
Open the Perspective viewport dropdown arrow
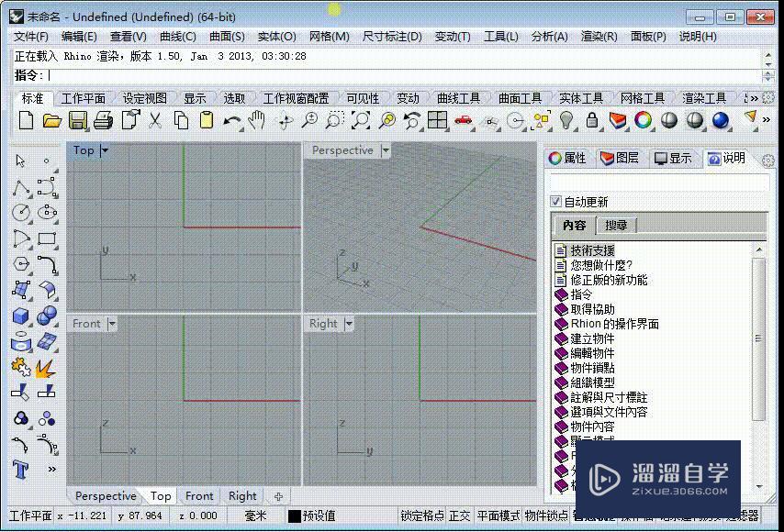[386, 150]
